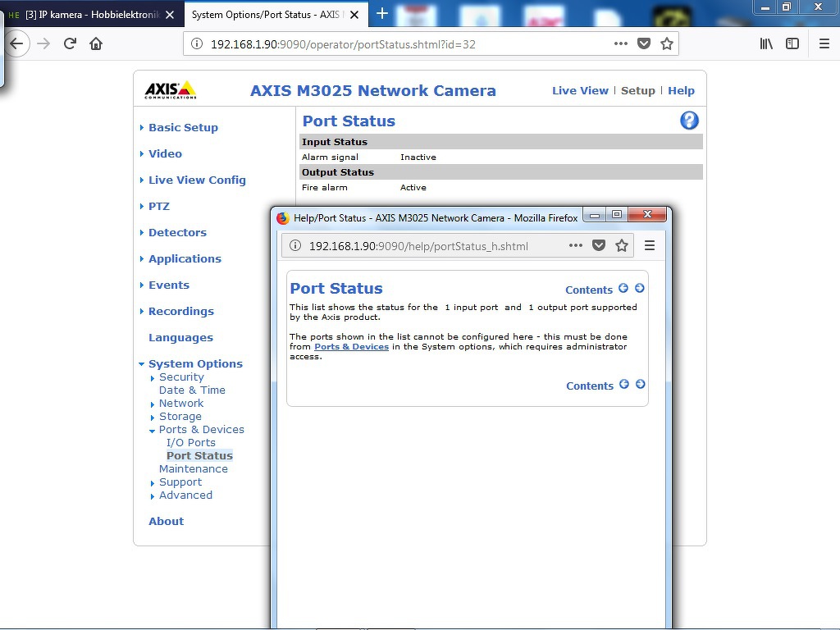The height and width of the screenshot is (630, 840).
Task: Click the back arrow in main browser
Action: tap(16, 44)
